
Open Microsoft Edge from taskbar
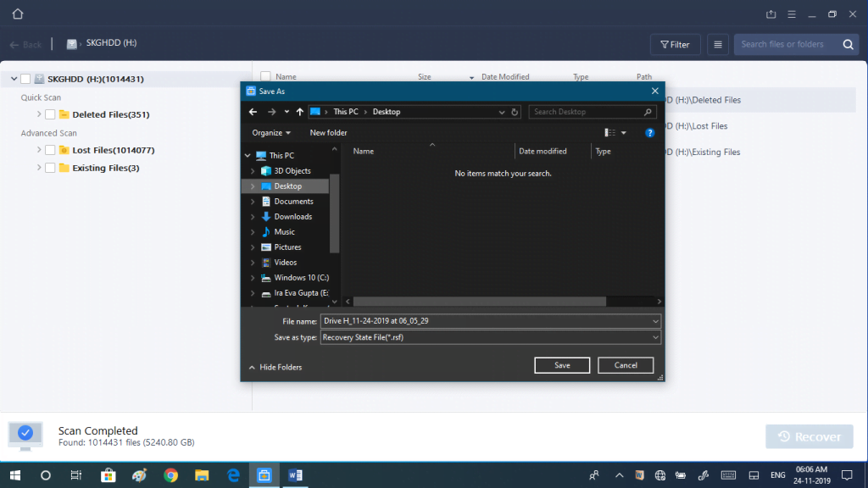click(234, 475)
